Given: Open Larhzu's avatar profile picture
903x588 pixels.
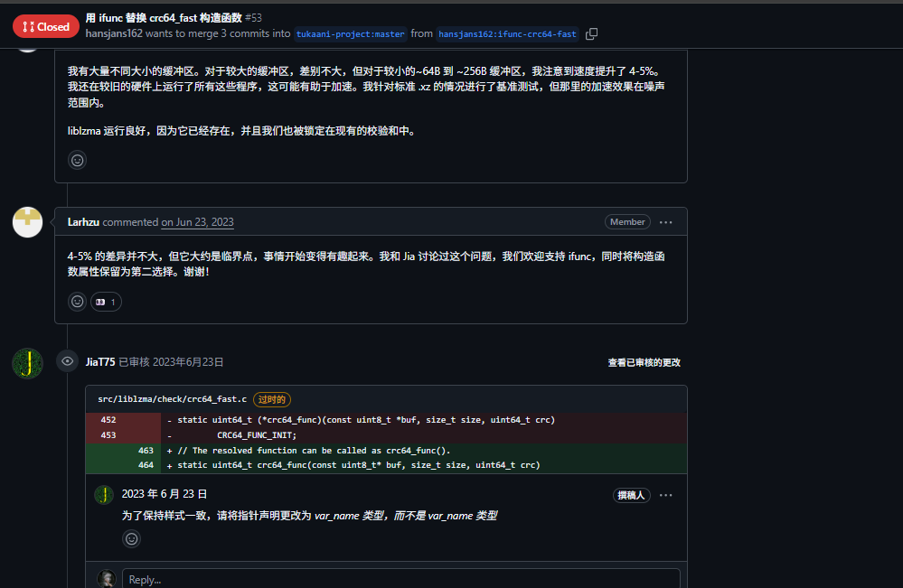Looking at the screenshot, I should (x=27, y=222).
